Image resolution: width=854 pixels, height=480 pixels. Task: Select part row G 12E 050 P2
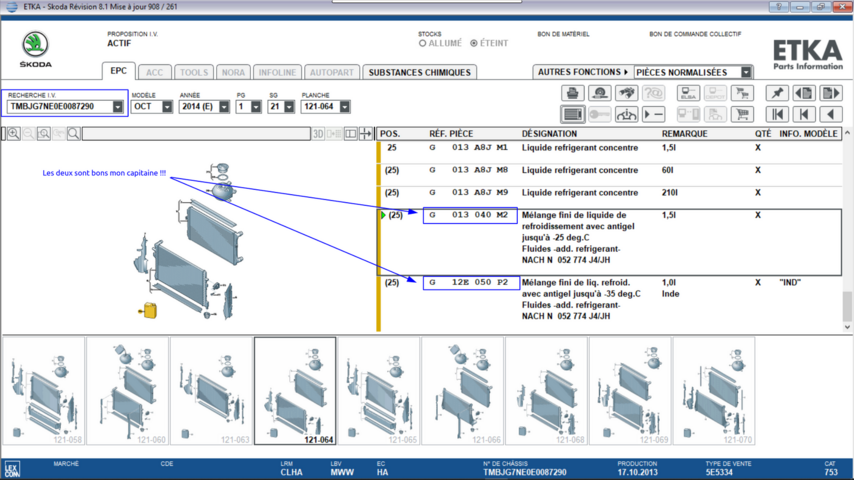click(x=609, y=303)
